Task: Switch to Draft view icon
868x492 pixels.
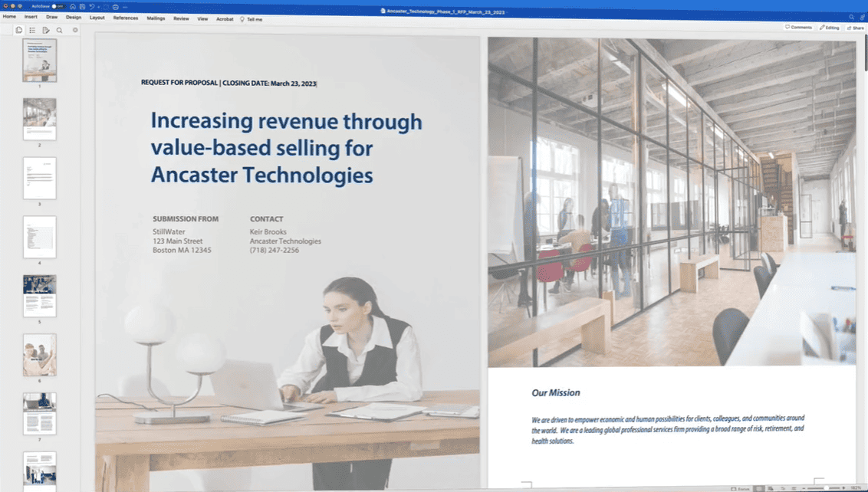Action: click(794, 489)
